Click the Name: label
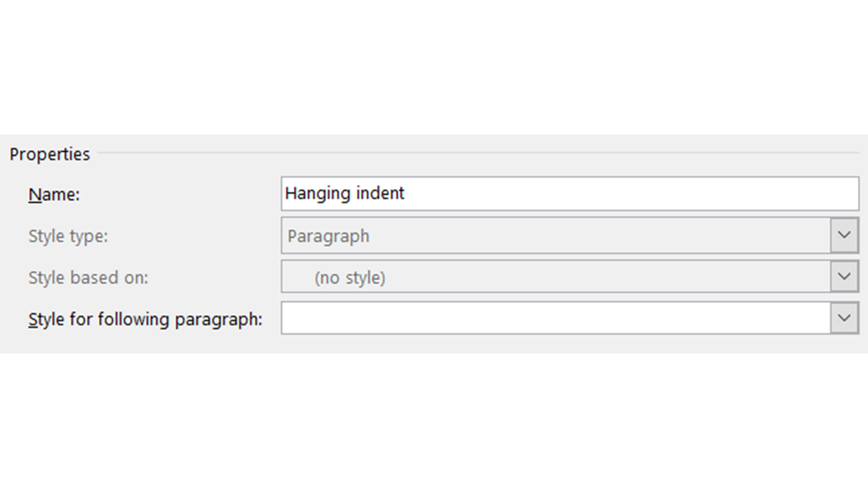The width and height of the screenshot is (868, 488). coord(54,195)
